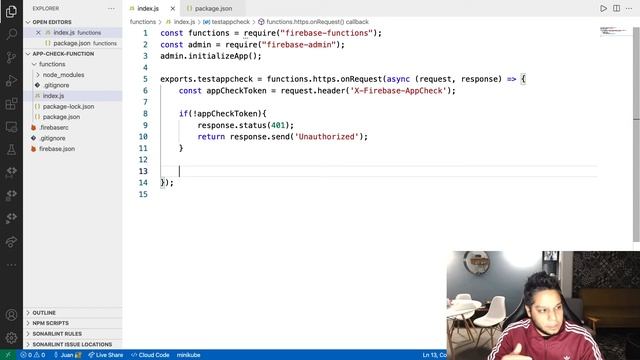The width and height of the screenshot is (640, 360).
Task: Place cursor on line 13 in editor
Action: [x=378, y=171]
